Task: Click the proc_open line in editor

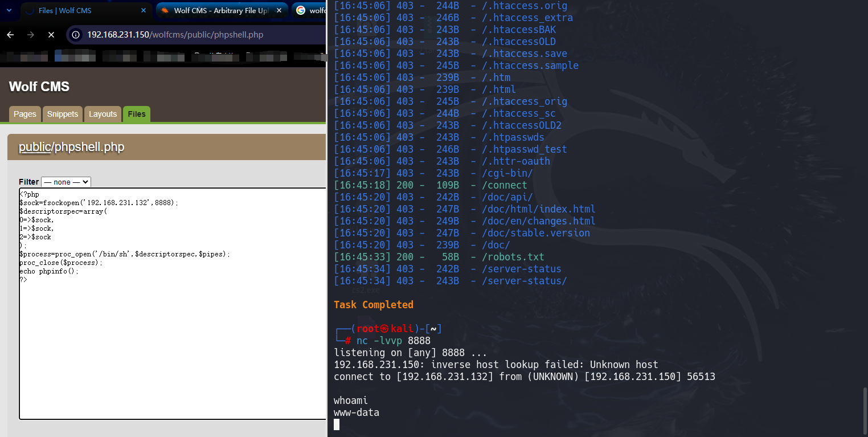Action: point(125,254)
